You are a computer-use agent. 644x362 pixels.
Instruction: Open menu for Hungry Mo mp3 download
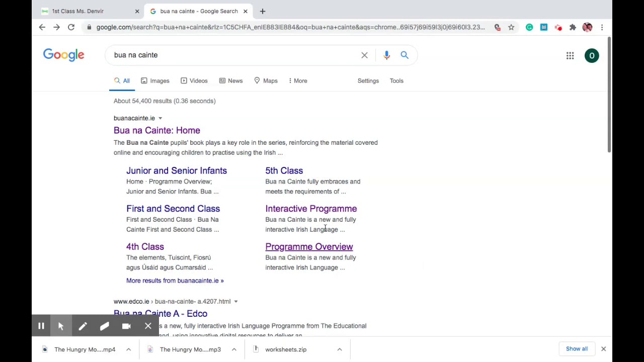pyautogui.click(x=234, y=349)
